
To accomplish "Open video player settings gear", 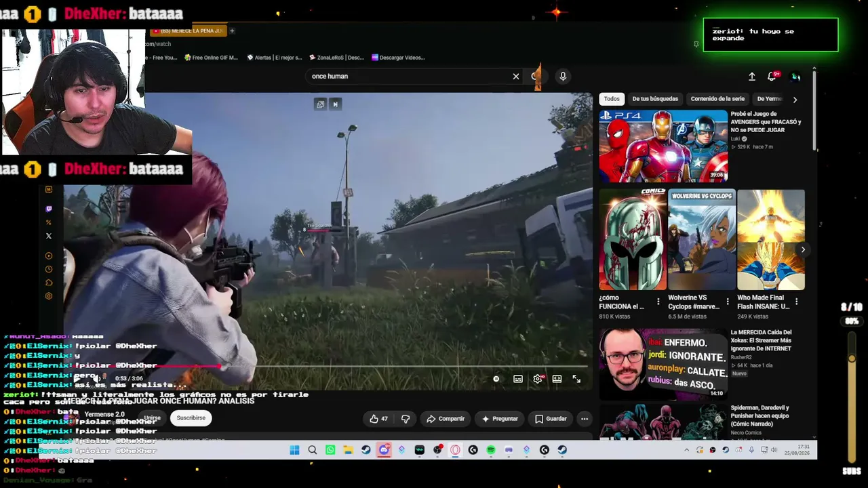I will pyautogui.click(x=538, y=379).
